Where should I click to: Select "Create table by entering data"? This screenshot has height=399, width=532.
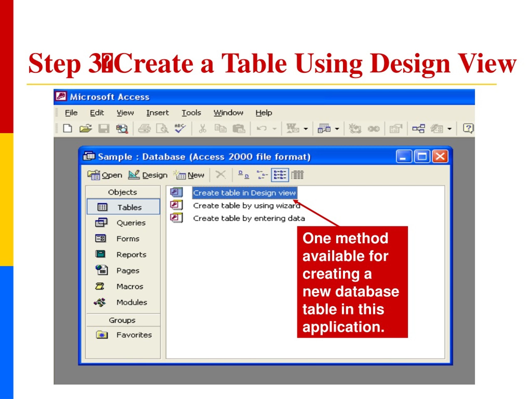[249, 218]
